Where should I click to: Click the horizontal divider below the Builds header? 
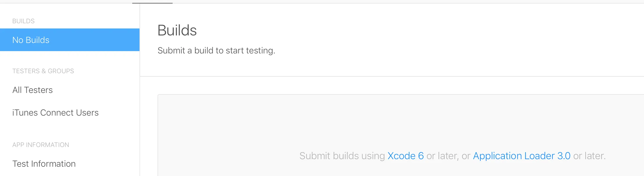(378, 76)
